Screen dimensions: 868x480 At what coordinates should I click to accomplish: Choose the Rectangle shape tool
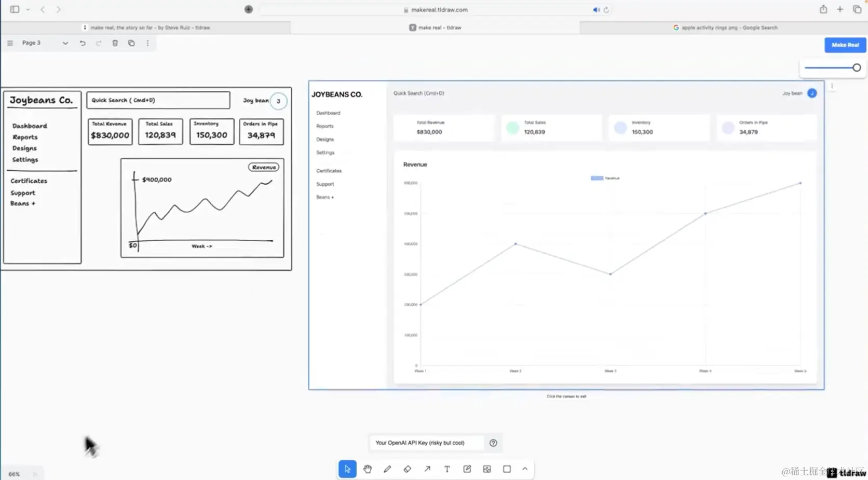tap(507, 469)
